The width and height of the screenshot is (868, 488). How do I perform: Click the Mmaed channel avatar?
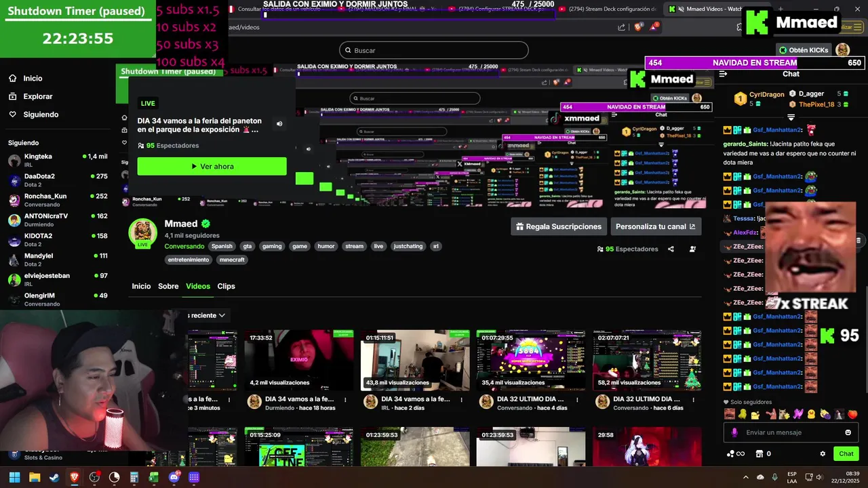pos(143,233)
